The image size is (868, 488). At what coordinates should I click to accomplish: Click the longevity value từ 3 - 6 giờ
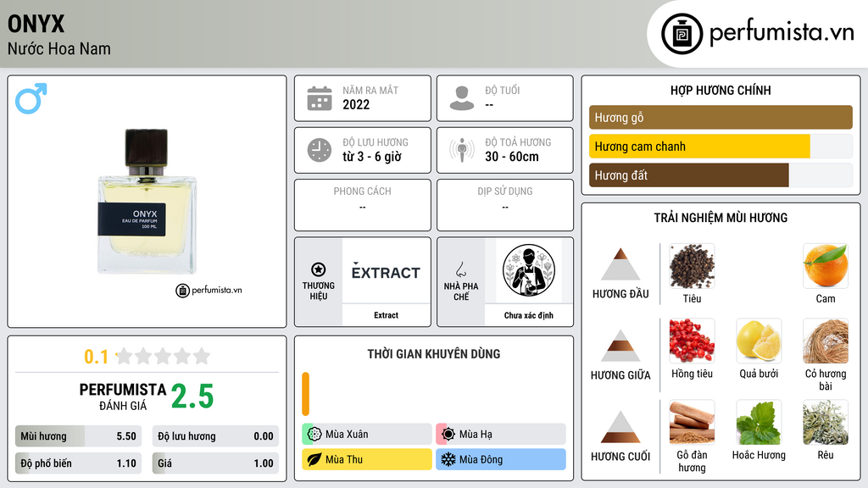pyautogui.click(x=372, y=157)
